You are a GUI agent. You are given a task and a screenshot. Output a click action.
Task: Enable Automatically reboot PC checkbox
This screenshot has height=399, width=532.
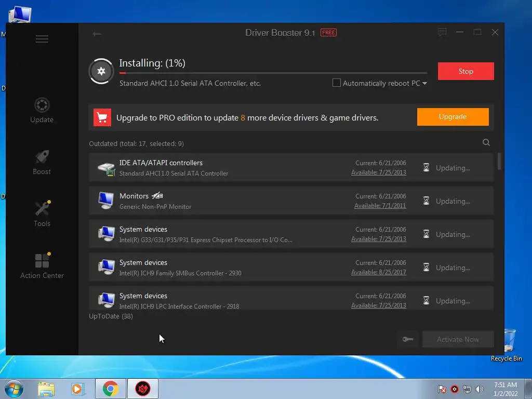pyautogui.click(x=336, y=83)
